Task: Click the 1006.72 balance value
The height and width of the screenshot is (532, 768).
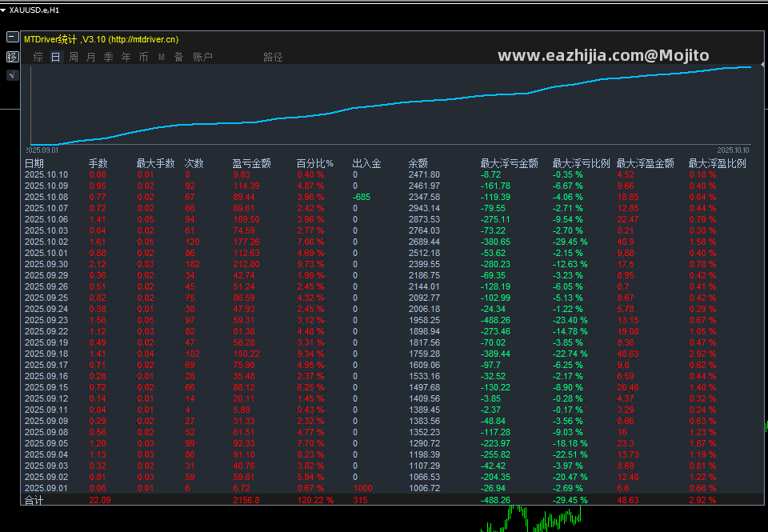Action: [x=424, y=489]
